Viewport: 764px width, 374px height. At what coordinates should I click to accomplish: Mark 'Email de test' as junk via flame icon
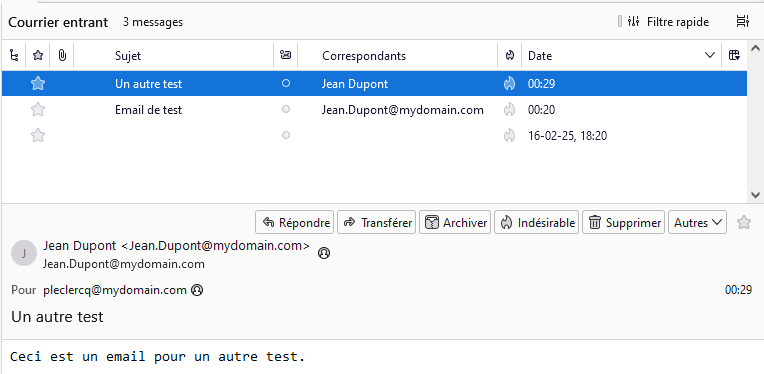tap(509, 110)
